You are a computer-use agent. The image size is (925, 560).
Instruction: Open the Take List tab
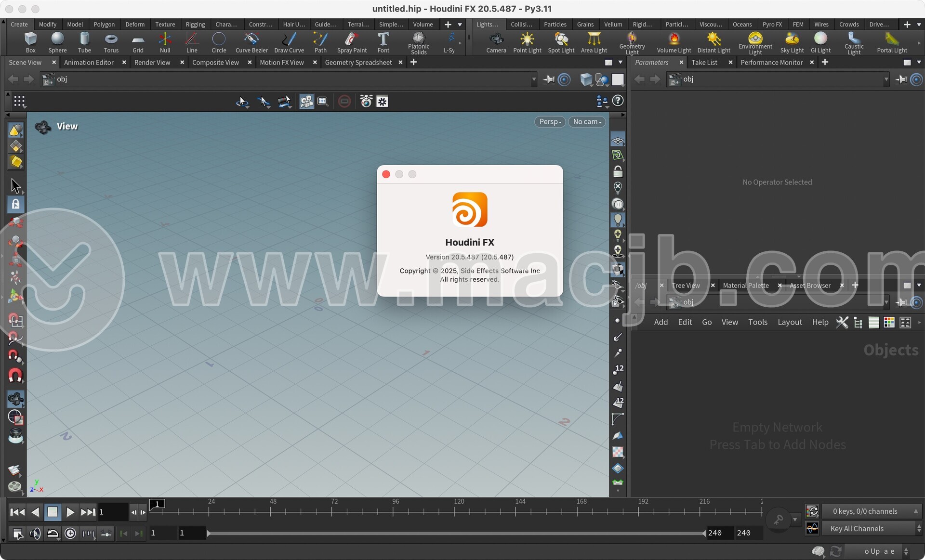tap(704, 63)
